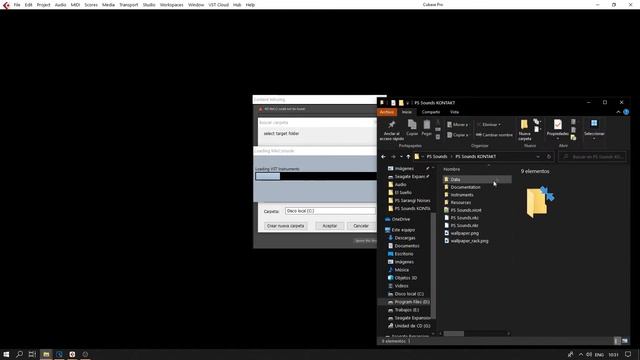Open the Project menu in Cubase

tap(43, 5)
